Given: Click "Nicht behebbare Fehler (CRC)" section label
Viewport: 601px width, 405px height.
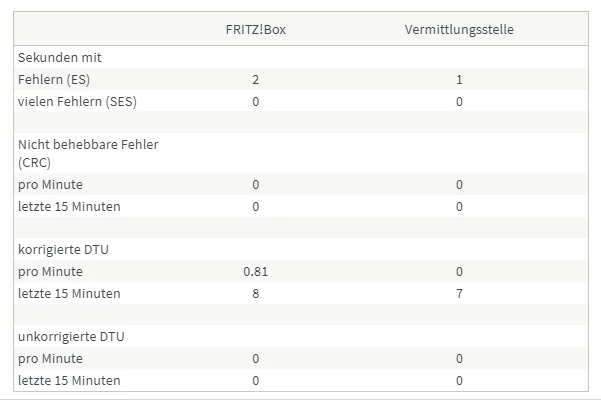Looking at the screenshot, I should point(88,152).
